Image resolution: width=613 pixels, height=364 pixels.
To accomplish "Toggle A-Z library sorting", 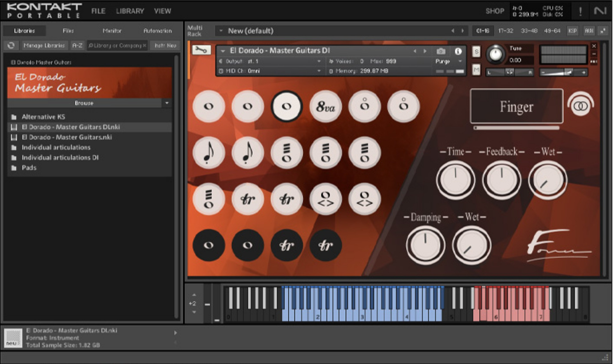I will click(77, 45).
